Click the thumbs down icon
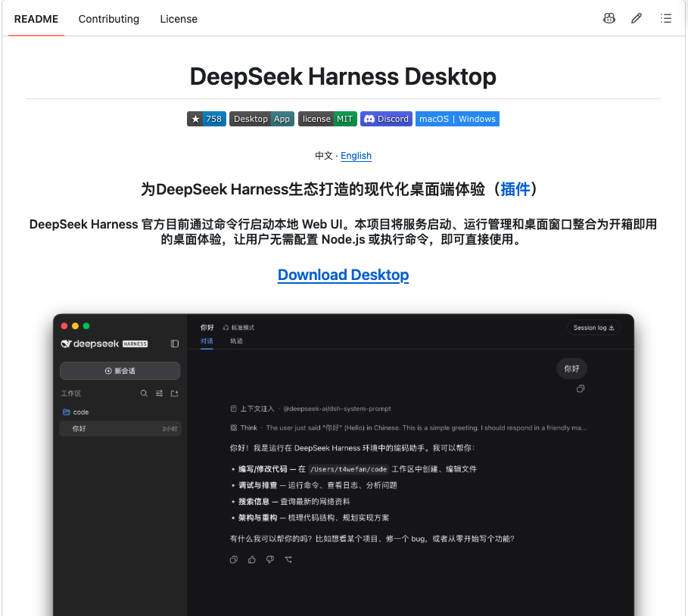The width and height of the screenshot is (688, 616). pyautogui.click(x=270, y=559)
